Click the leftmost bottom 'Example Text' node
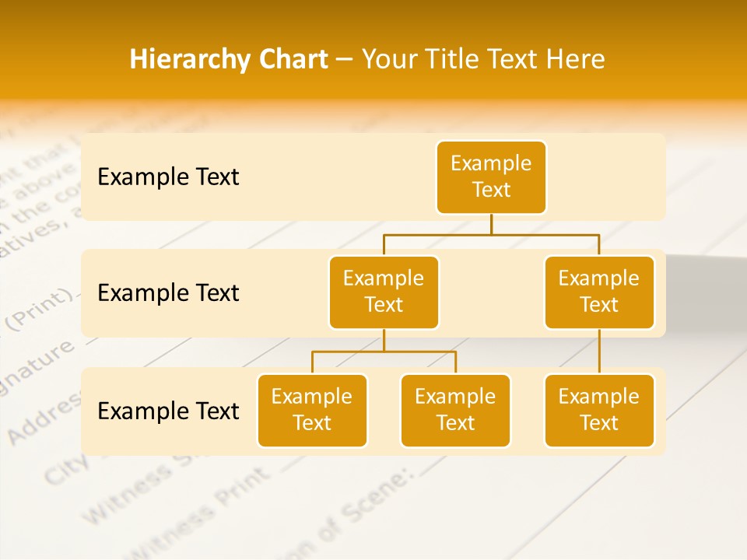 coord(312,410)
